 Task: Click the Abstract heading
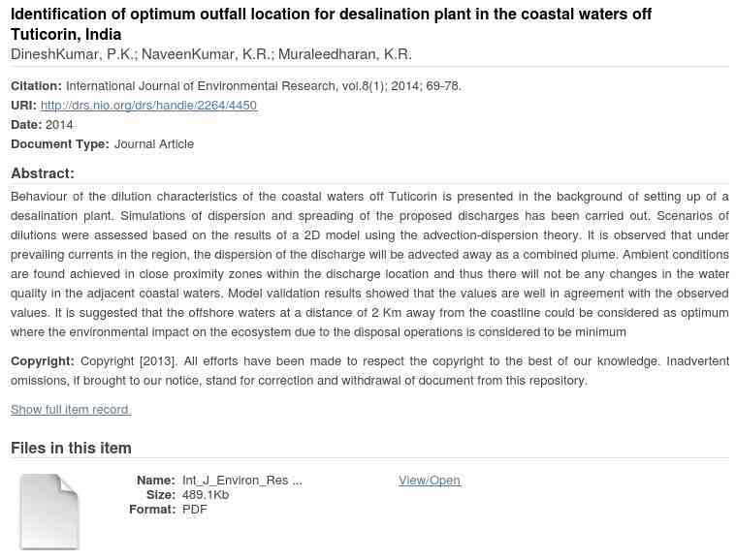(x=43, y=173)
